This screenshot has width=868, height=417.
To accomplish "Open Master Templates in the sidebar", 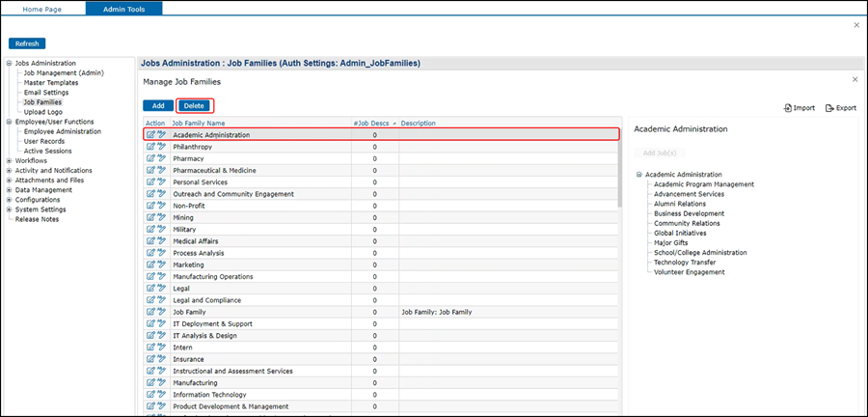I will [x=51, y=83].
